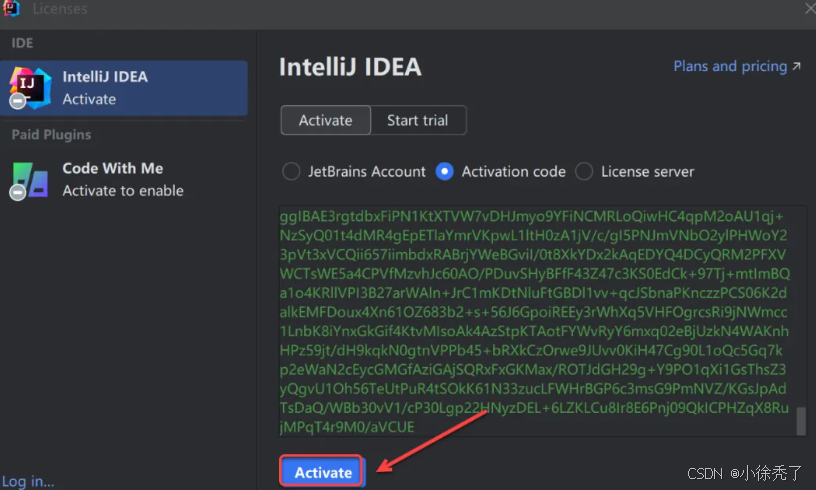Click the Code With Me plugin icon
The width and height of the screenshot is (816, 490).
click(x=29, y=180)
